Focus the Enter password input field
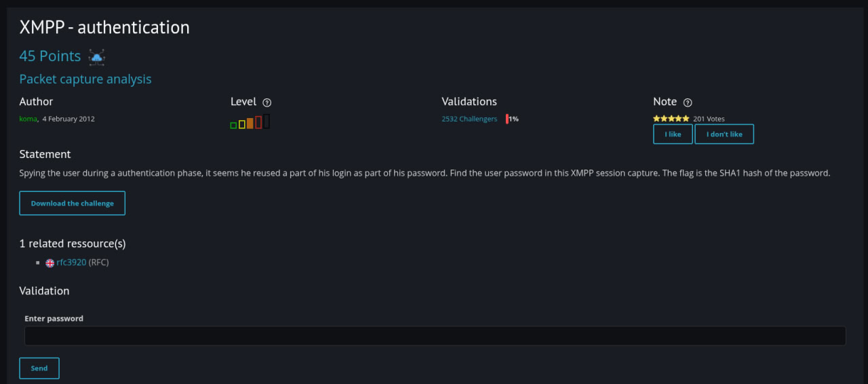 pos(435,336)
